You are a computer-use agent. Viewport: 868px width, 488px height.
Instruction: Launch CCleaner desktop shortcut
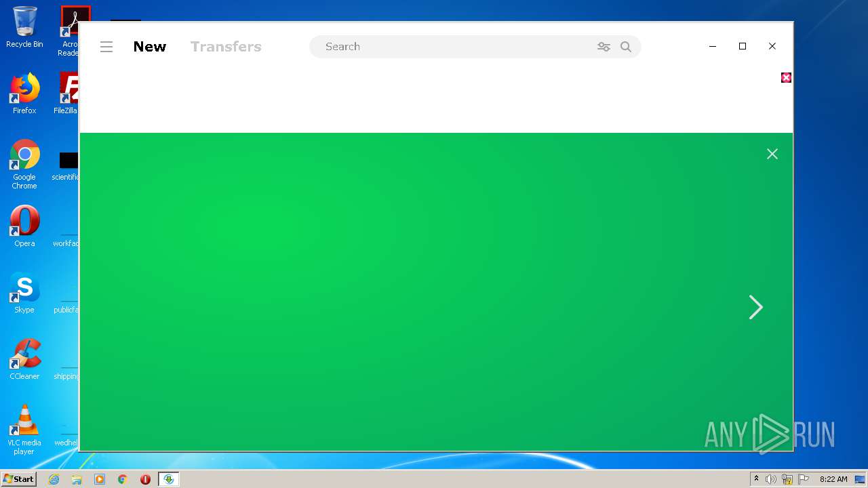pyautogui.click(x=24, y=359)
